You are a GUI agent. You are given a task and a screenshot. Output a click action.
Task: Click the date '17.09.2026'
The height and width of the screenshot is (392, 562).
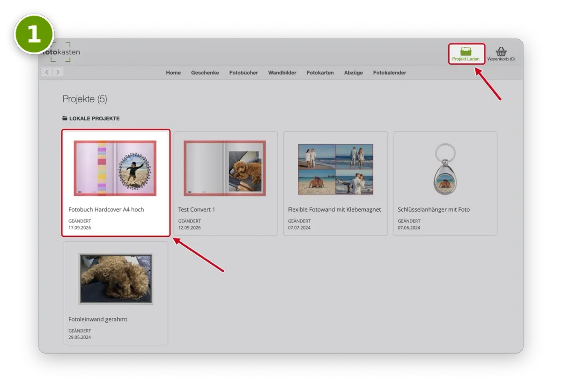click(x=80, y=228)
